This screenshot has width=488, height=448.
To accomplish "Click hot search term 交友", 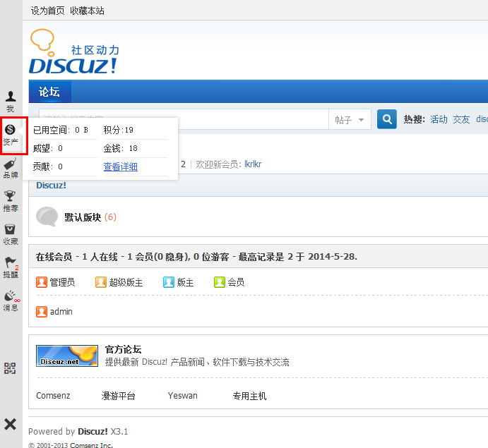I will [461, 119].
